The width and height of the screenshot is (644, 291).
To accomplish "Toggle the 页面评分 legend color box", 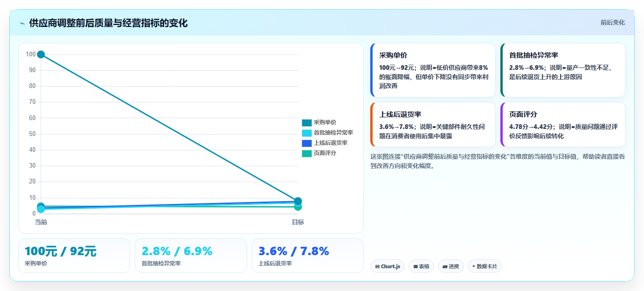I will tap(306, 153).
